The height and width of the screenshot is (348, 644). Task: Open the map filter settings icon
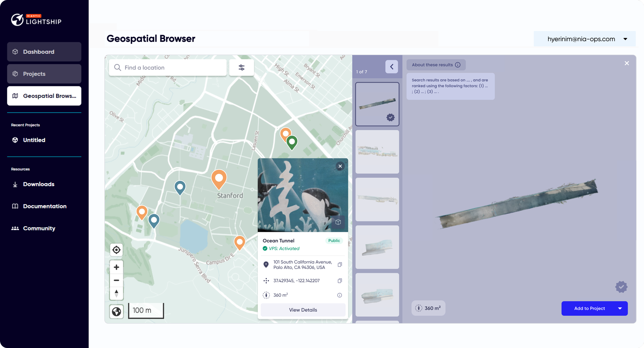(241, 67)
